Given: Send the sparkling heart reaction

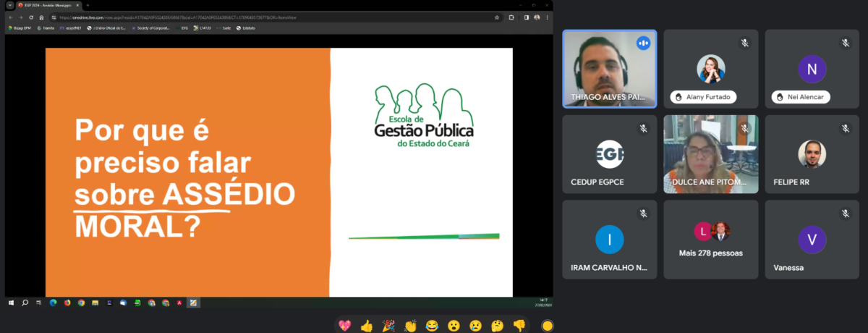Looking at the screenshot, I should coord(345,326).
